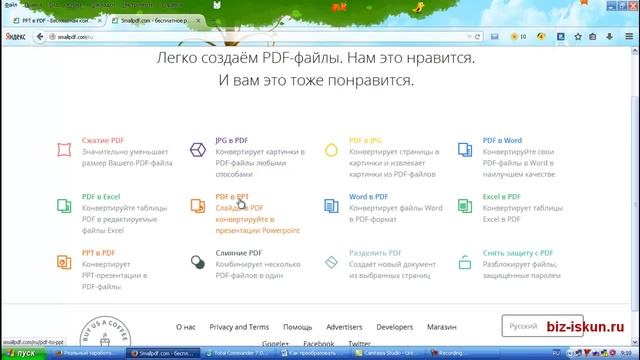Click the Word в PDF document icon
The image size is (640, 360).
point(331,206)
